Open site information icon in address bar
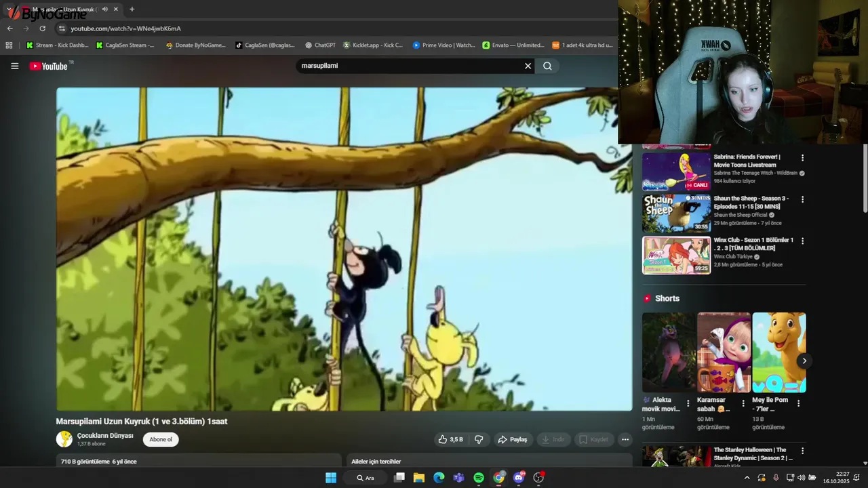The image size is (868, 488). coord(62,28)
